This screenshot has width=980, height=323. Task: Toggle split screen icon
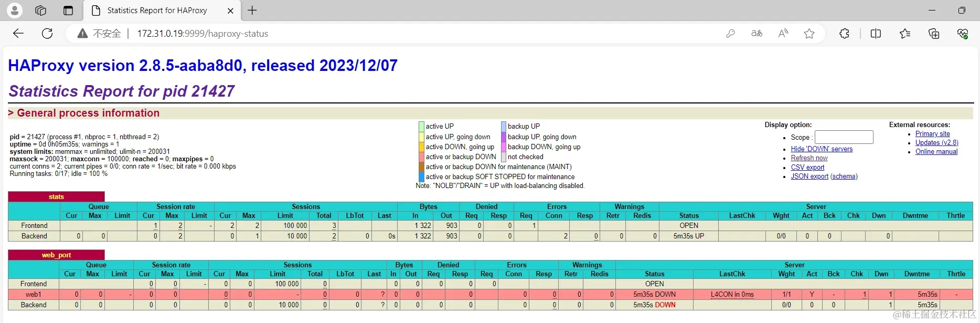pos(876,34)
